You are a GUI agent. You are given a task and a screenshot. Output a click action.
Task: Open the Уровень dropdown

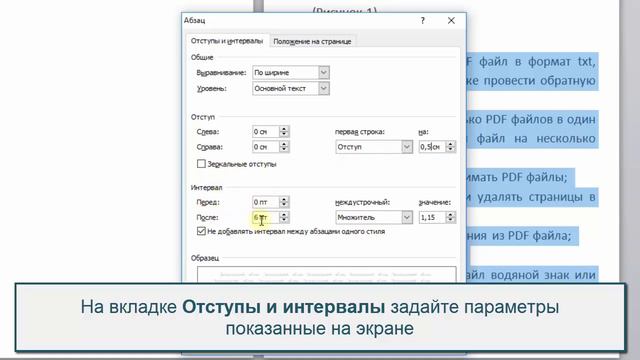coord(324,89)
